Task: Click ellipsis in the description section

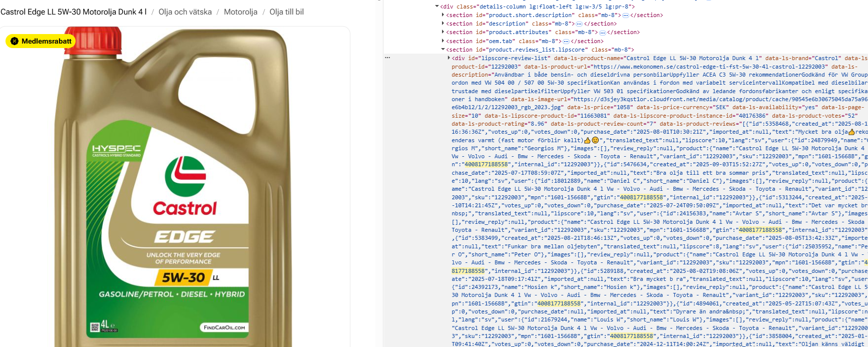Action: tap(579, 24)
